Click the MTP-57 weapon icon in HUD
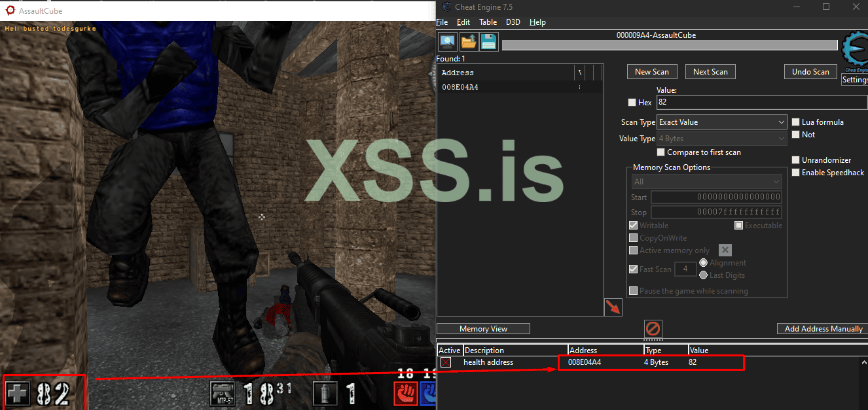 (223, 394)
